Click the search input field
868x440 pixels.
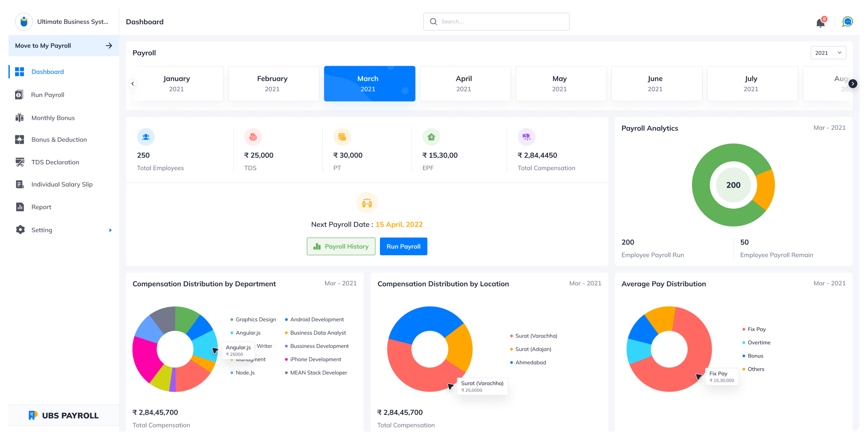point(497,21)
